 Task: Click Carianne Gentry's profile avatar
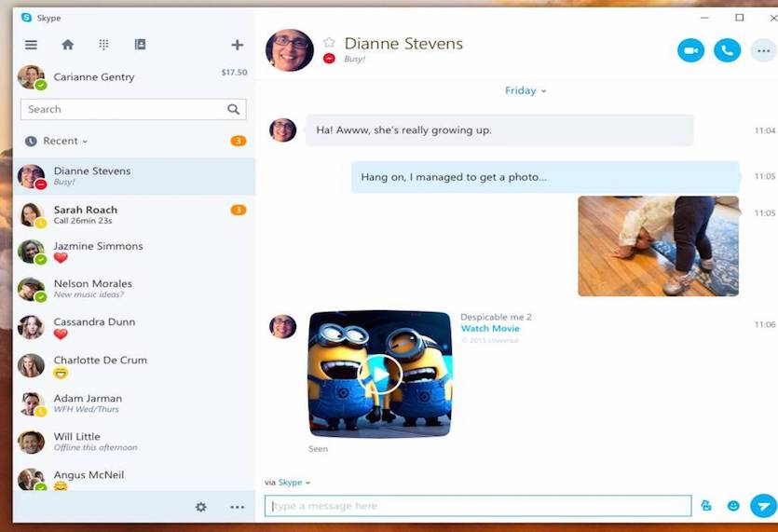(x=32, y=77)
